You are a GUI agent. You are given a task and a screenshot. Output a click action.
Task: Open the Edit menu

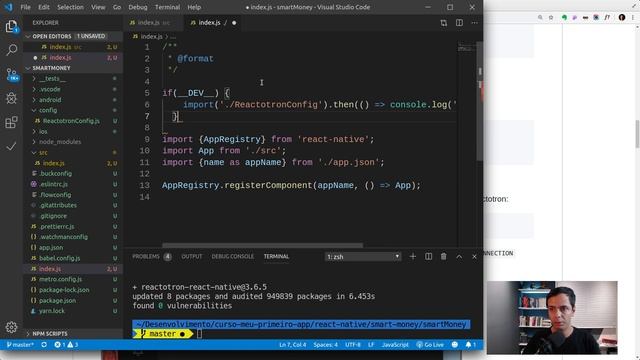point(44,7)
